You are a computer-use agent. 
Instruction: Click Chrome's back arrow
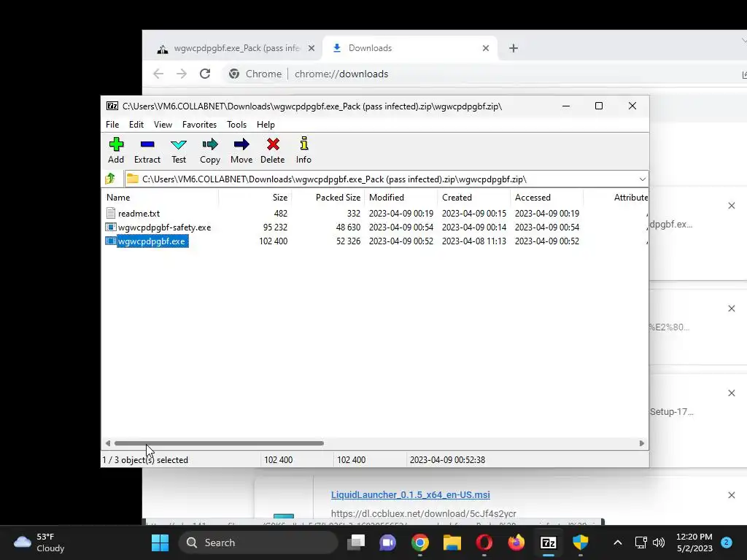[158, 74]
